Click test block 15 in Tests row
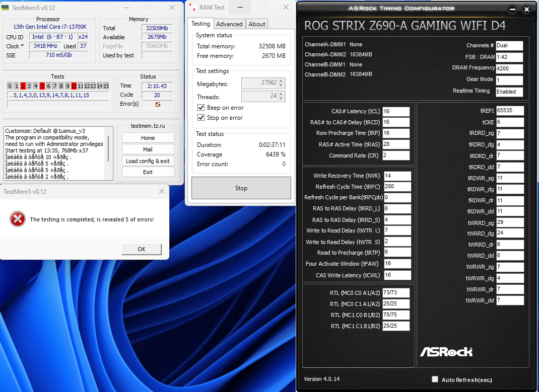Image resolution: width=539 pixels, height=392 pixels. (106, 86)
